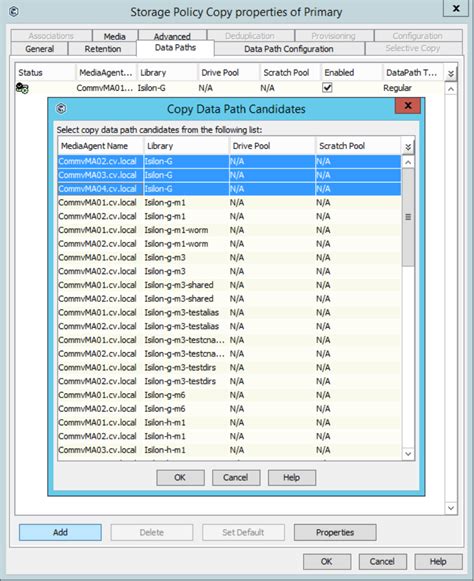Select CommvMA01.cv.local Isilon-h-m1 row
Screen dimensions: 474x581
coord(229,422)
